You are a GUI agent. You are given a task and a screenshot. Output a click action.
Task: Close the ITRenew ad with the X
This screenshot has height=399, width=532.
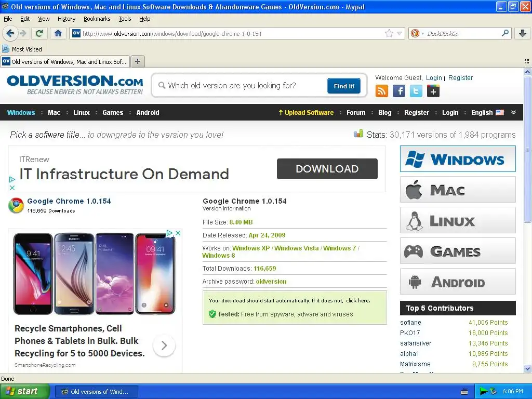click(x=12, y=188)
